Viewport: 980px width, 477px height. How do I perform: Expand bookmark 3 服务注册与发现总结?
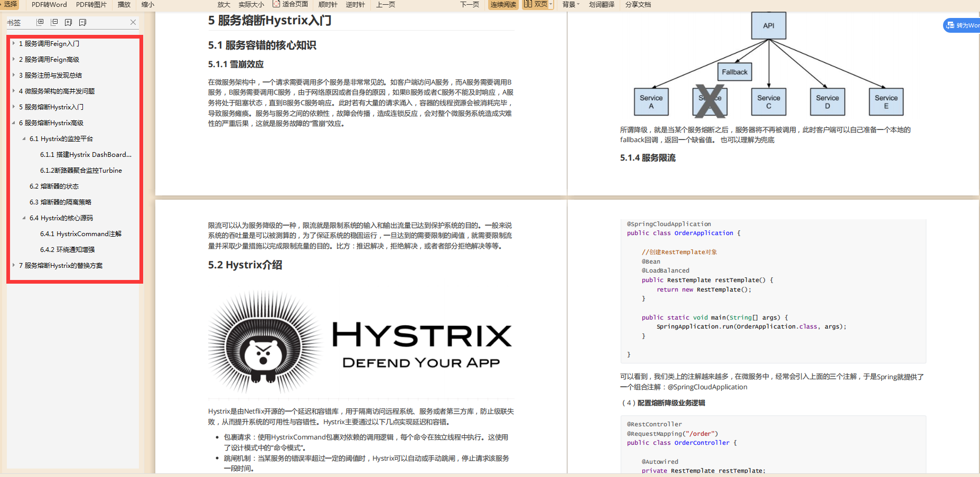pos(14,75)
